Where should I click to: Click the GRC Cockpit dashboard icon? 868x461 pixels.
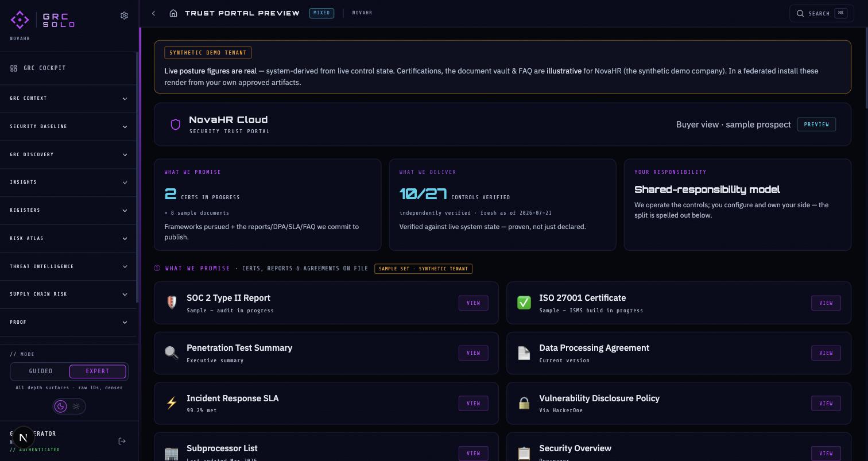click(x=14, y=68)
